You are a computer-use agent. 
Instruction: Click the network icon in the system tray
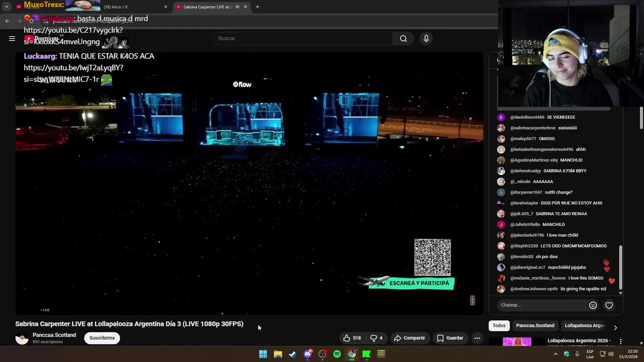coord(602,354)
